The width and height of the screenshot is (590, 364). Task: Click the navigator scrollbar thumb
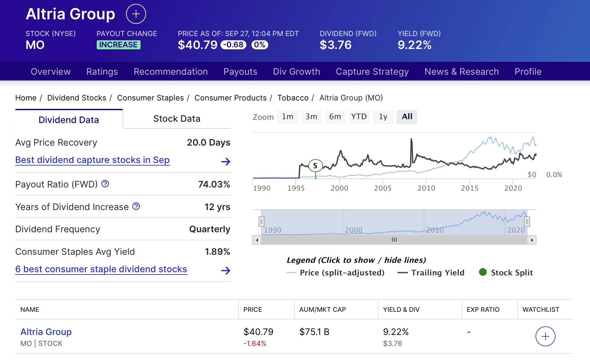tap(394, 240)
